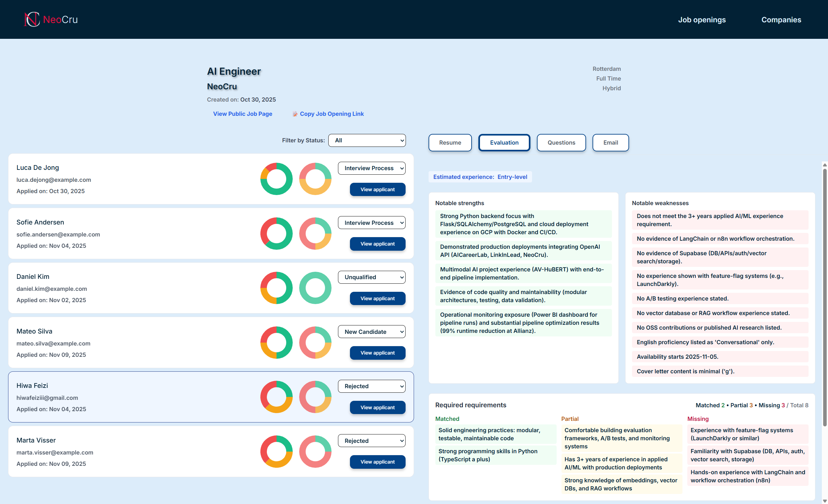The image size is (828, 504).
Task: Open Daniel Kim's Unqualified status dropdown
Action: (x=372, y=277)
